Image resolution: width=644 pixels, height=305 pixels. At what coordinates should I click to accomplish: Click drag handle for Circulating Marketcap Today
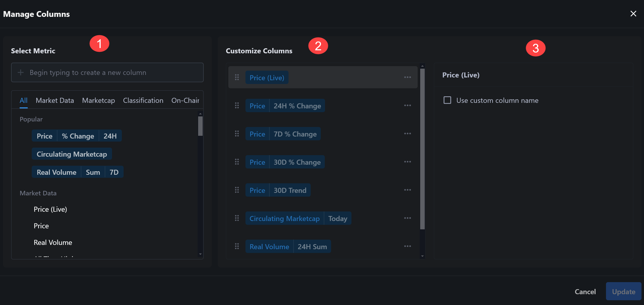pyautogui.click(x=237, y=218)
